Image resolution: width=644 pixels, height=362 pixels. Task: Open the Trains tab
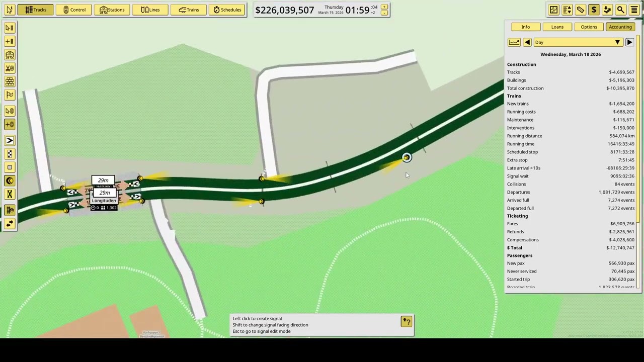189,10
